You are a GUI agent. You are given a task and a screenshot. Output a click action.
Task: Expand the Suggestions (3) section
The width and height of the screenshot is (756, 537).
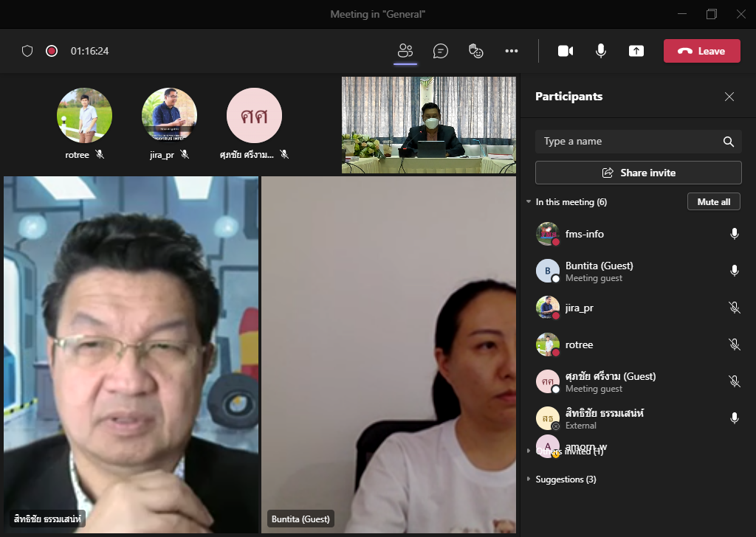[x=529, y=479]
